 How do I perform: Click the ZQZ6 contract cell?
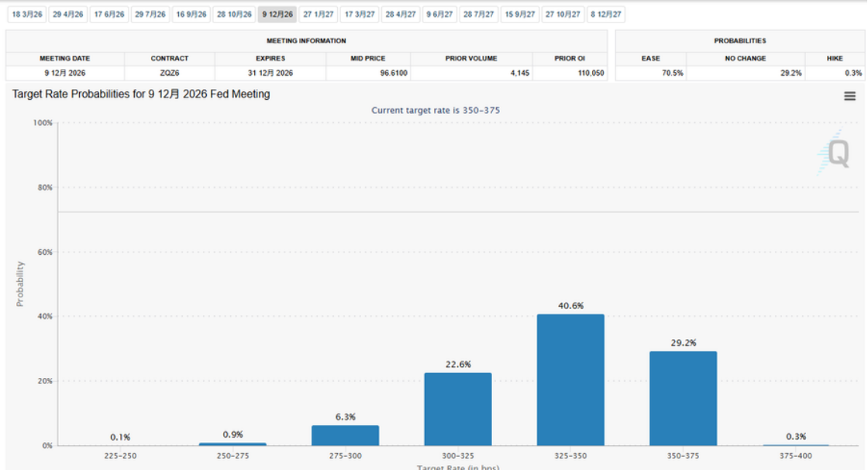pyautogui.click(x=170, y=74)
